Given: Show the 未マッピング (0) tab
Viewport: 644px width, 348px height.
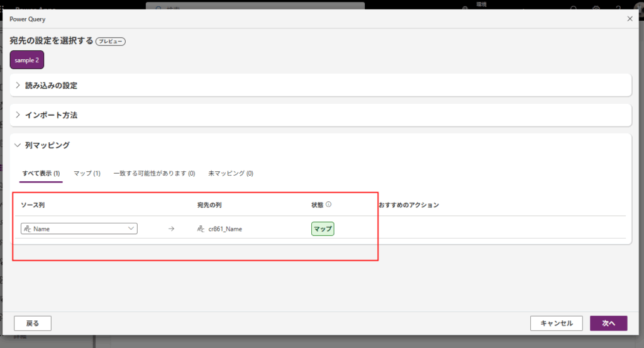Looking at the screenshot, I should click(230, 173).
